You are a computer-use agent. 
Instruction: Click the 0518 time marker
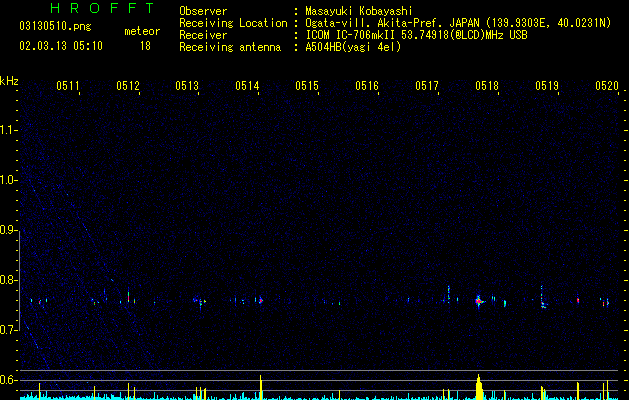[487, 86]
